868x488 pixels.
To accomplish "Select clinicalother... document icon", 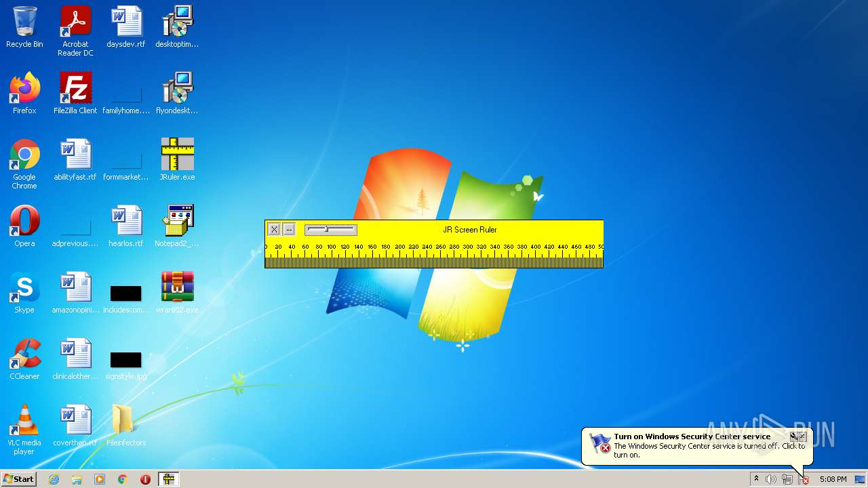I will click(75, 359).
